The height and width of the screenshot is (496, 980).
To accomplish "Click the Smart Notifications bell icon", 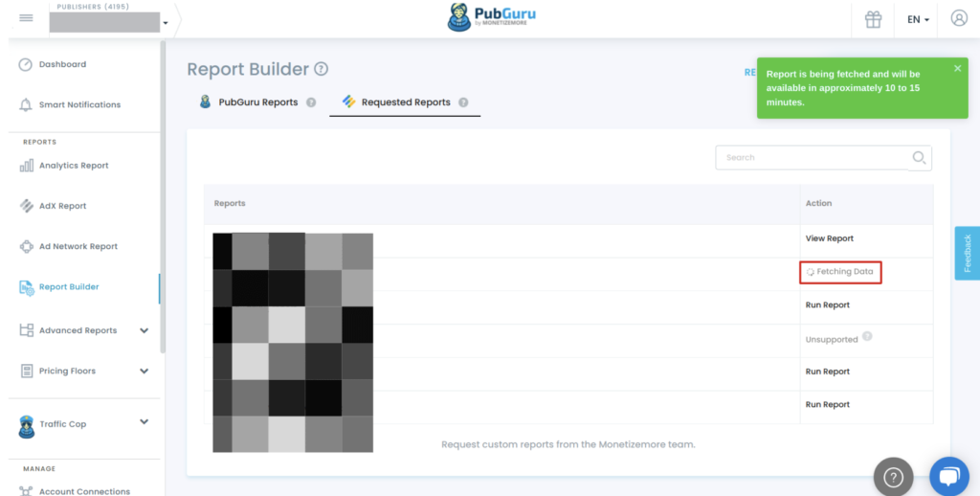I will (x=26, y=104).
